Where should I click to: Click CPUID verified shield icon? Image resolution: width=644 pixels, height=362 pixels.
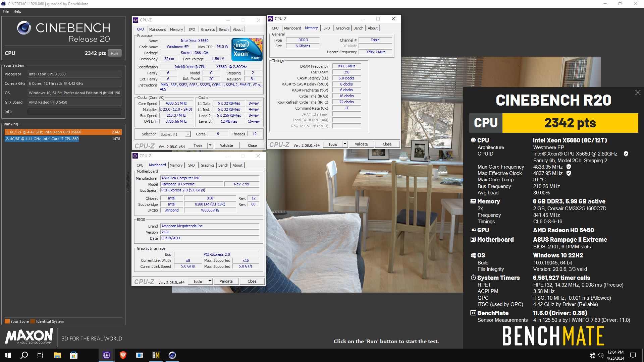(626, 154)
